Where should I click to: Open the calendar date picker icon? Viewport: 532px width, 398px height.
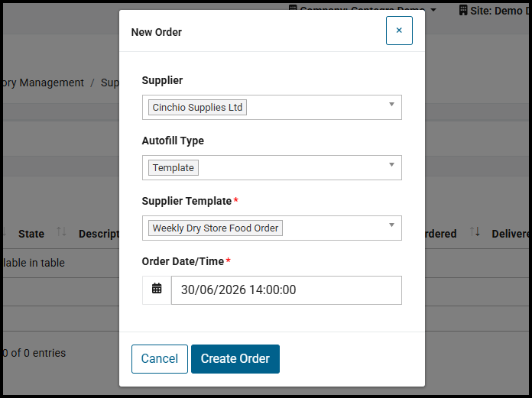157,290
